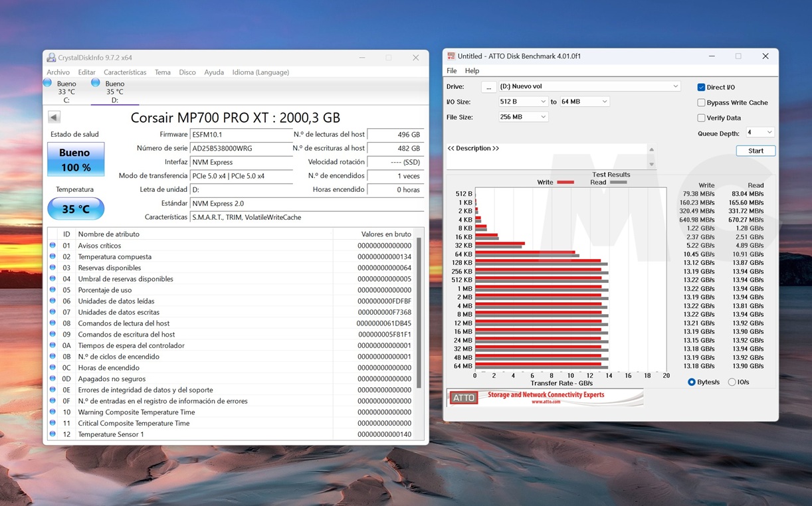The height and width of the screenshot is (506, 812).
Task: Disable the Direct I/O checkbox
Action: (702, 87)
